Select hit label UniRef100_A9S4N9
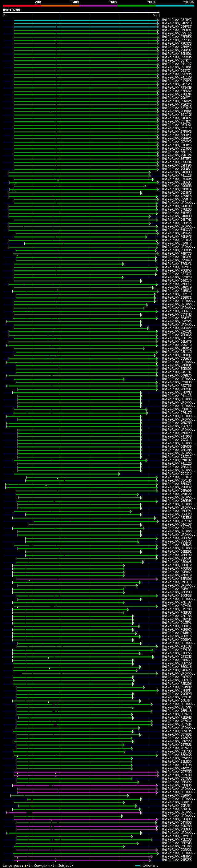 [x=177, y=88]
